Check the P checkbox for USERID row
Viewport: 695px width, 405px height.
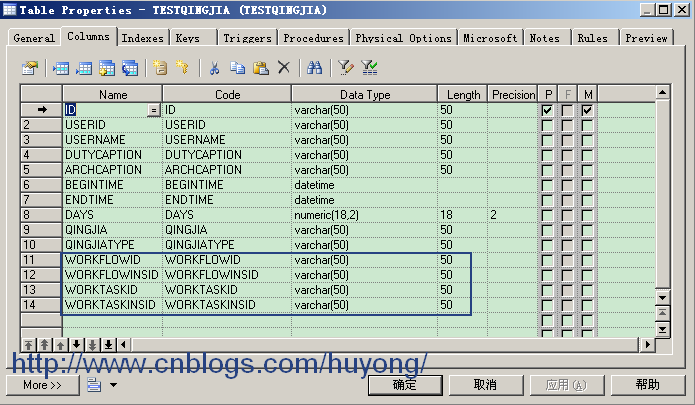pyautogui.click(x=547, y=125)
